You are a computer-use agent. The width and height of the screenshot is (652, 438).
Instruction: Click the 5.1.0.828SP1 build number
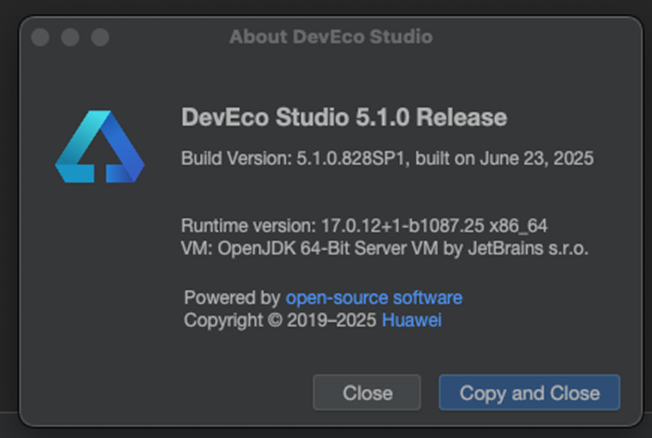[352, 159]
